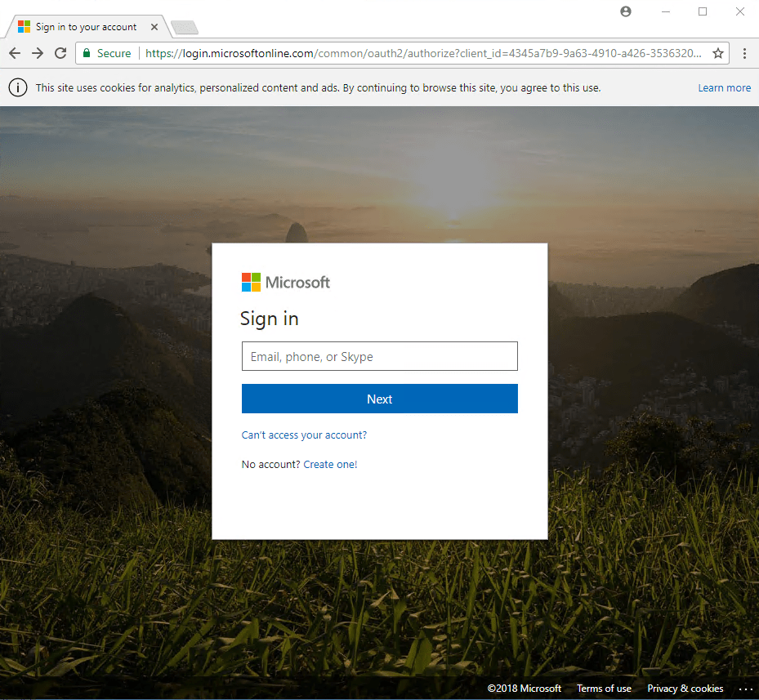Click the 'Create one!' link
Viewport: 759px width, 700px height.
pos(330,465)
